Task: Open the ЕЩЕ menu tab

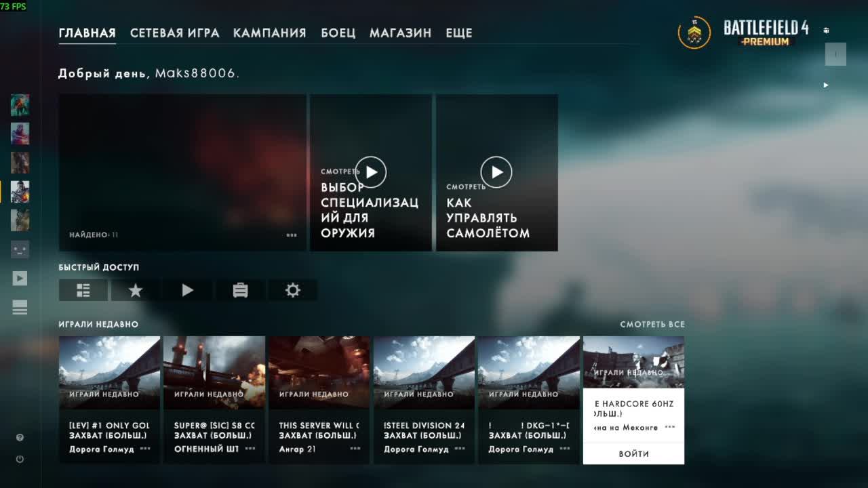Action: pyautogui.click(x=458, y=33)
